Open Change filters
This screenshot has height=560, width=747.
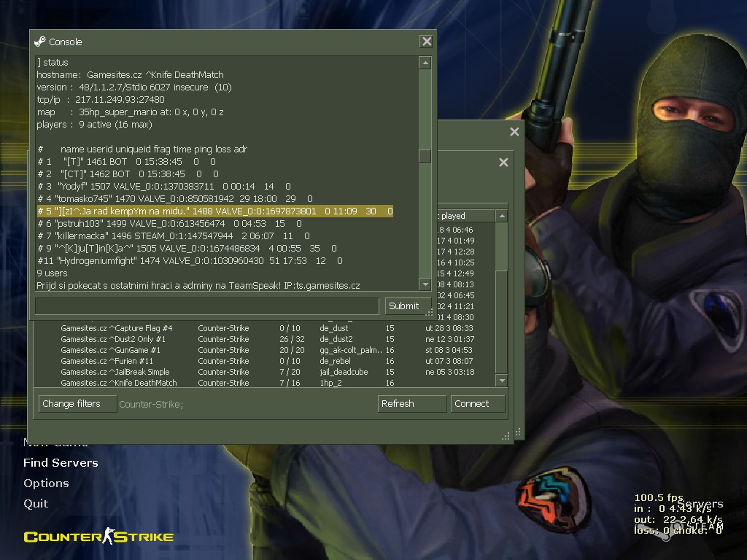point(77,404)
